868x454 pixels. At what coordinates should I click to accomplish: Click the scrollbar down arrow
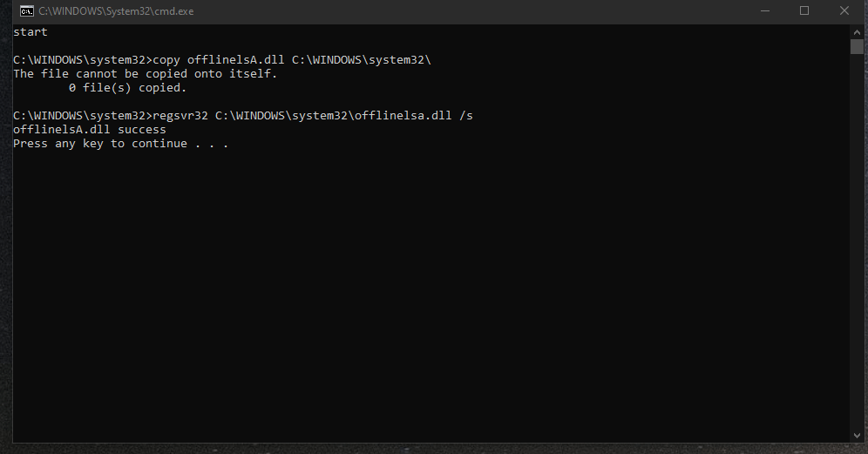click(857, 435)
